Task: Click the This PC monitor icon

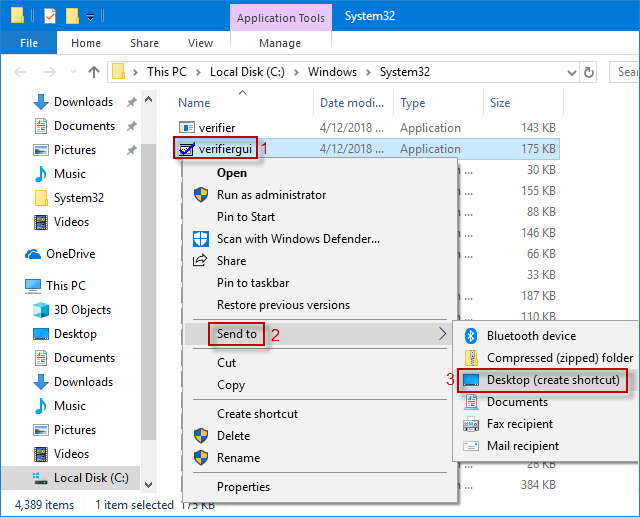Action: 33,286
